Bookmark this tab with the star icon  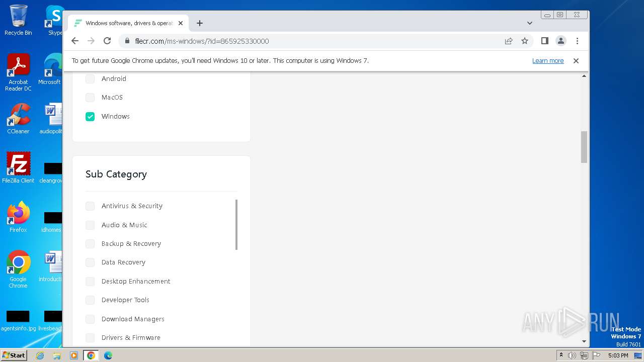pyautogui.click(x=525, y=41)
